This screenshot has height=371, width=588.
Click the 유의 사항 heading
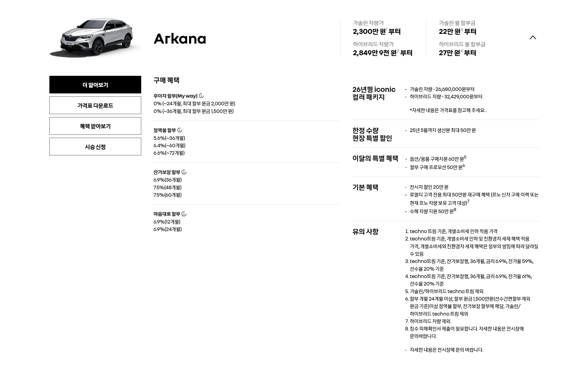(x=365, y=232)
